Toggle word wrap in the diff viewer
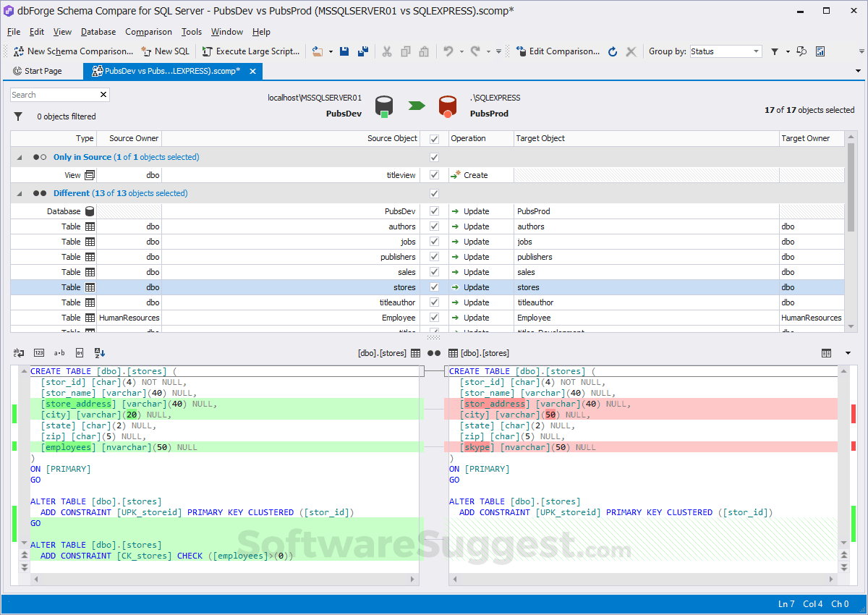Screen dimensions: 868x615 point(18,353)
